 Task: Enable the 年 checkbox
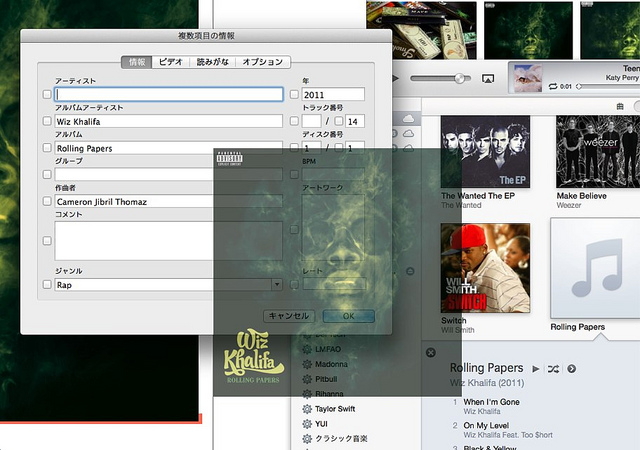coord(294,94)
